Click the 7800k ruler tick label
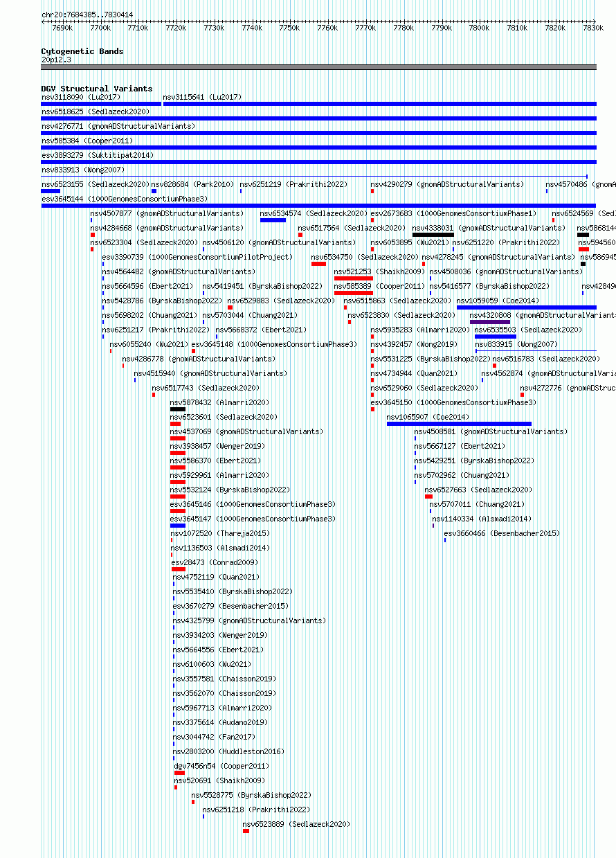 [479, 28]
